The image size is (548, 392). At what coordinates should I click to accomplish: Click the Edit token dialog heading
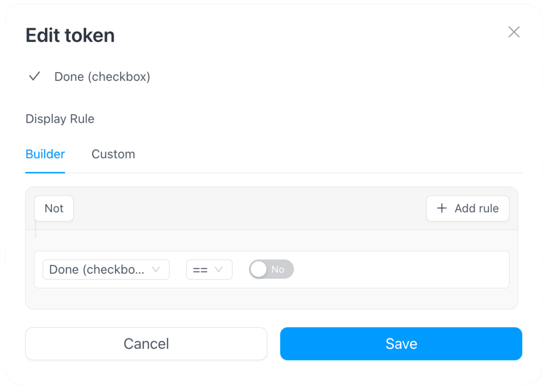pyautogui.click(x=70, y=36)
